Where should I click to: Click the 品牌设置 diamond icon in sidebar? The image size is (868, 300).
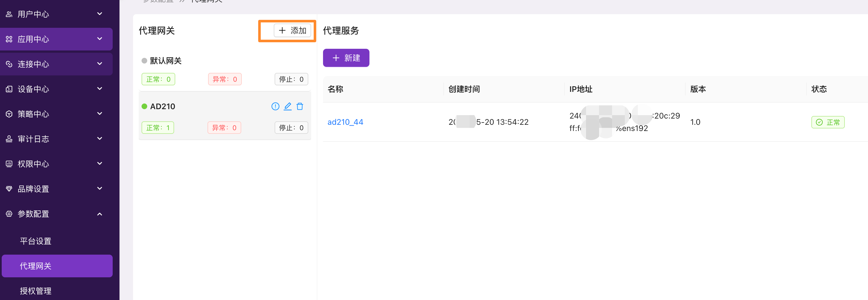point(9,189)
